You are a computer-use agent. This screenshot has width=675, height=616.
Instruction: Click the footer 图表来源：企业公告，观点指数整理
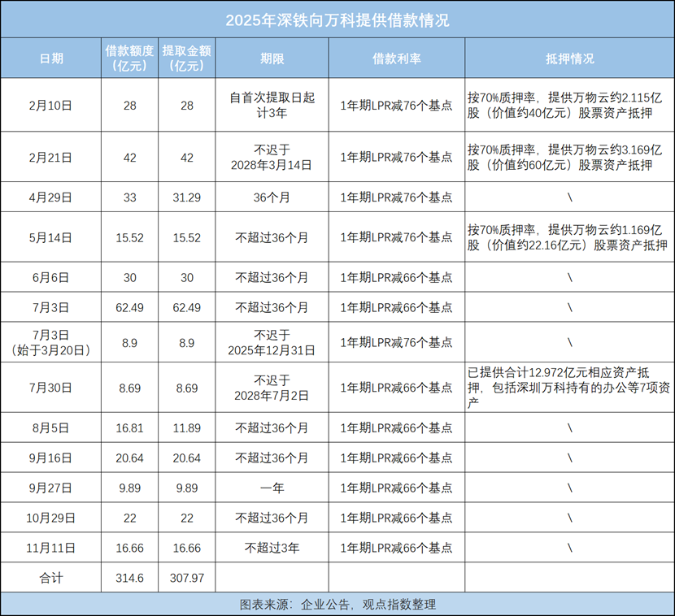pyautogui.click(x=337, y=604)
